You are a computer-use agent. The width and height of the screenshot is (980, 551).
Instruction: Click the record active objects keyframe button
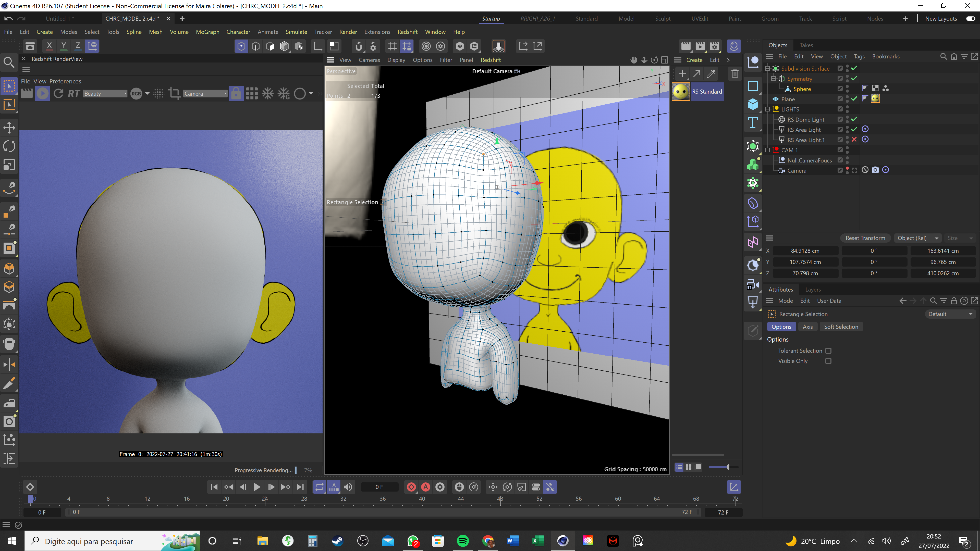click(411, 487)
